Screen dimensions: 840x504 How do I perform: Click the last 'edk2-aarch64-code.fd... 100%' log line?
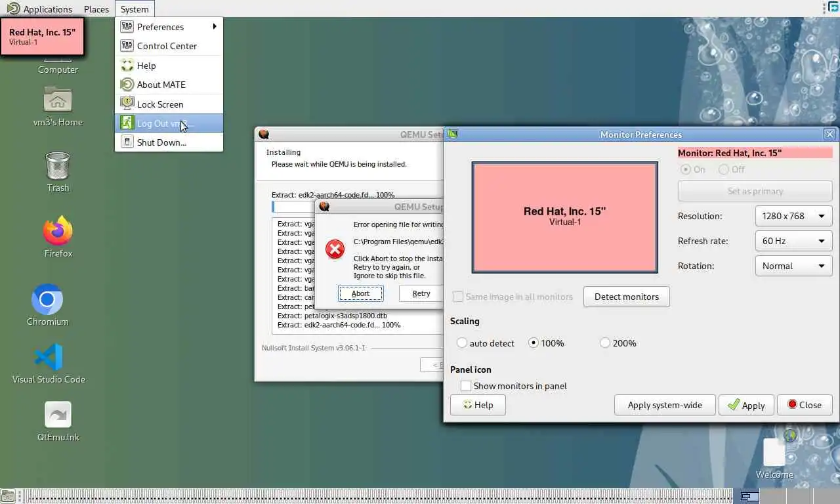[x=339, y=325]
